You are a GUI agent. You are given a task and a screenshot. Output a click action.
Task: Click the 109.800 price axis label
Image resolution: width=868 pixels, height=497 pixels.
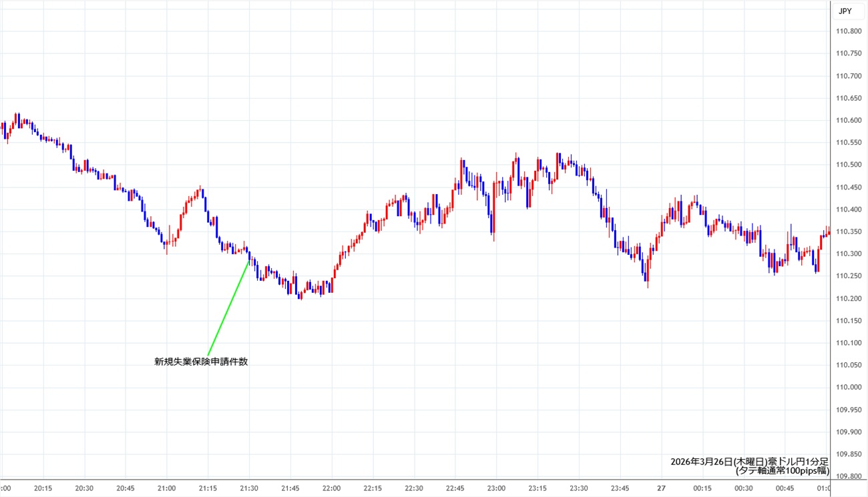point(848,476)
